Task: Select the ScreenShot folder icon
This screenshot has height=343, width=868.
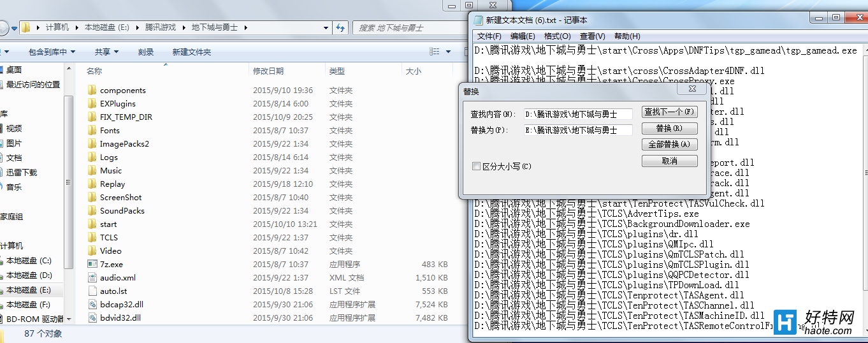Action: point(92,198)
